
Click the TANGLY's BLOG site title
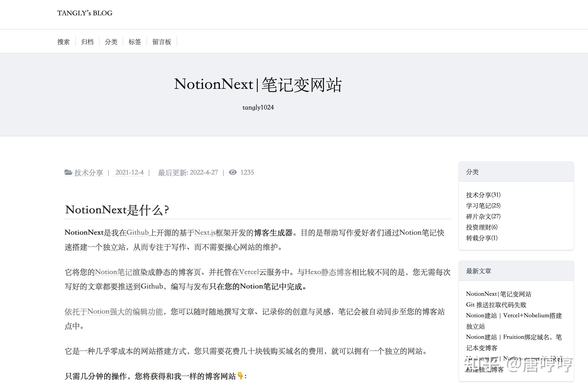click(85, 13)
